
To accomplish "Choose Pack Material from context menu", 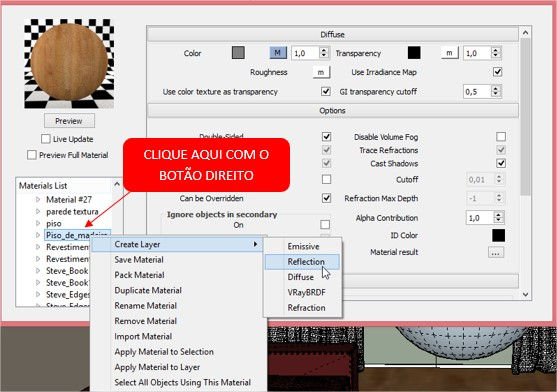I will [178, 275].
